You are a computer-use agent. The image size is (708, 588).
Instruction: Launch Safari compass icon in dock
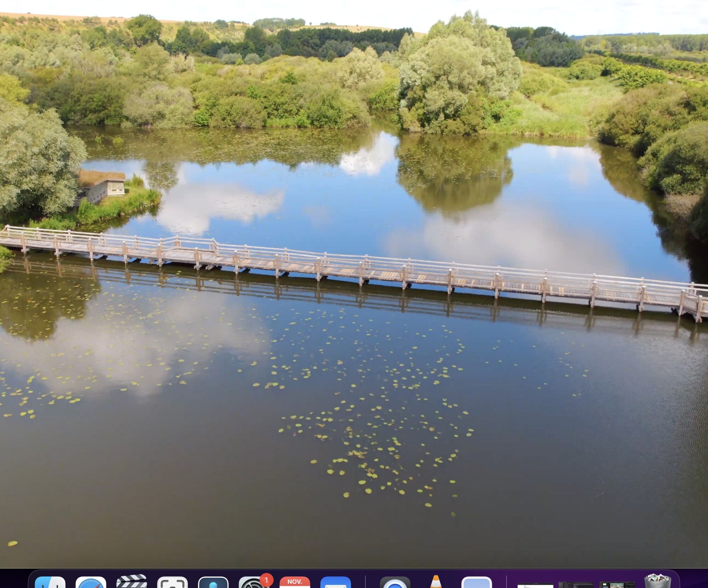point(91,582)
